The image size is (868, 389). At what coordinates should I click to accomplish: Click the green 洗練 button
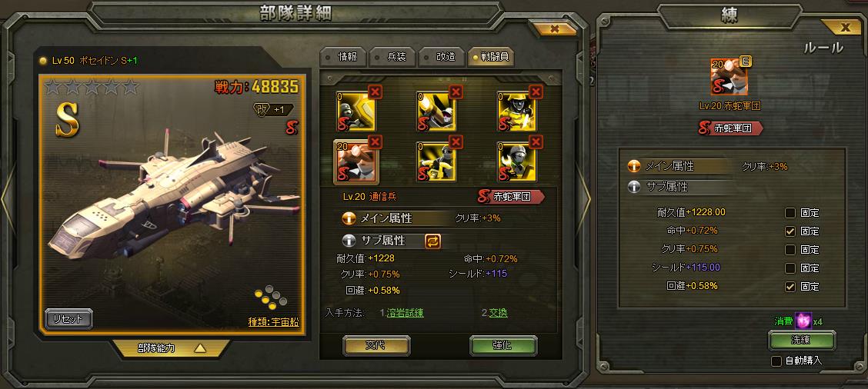click(x=802, y=341)
